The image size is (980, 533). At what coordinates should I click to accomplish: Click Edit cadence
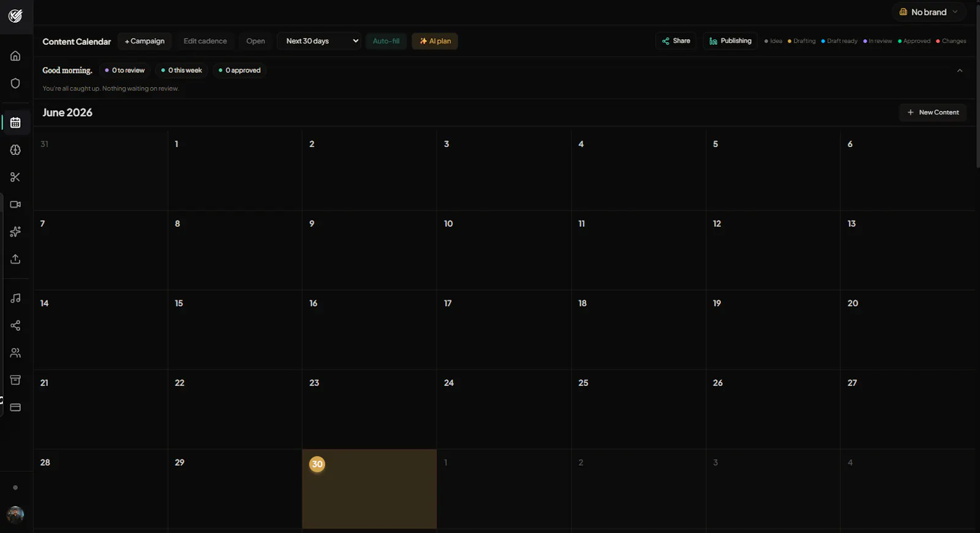coord(205,41)
